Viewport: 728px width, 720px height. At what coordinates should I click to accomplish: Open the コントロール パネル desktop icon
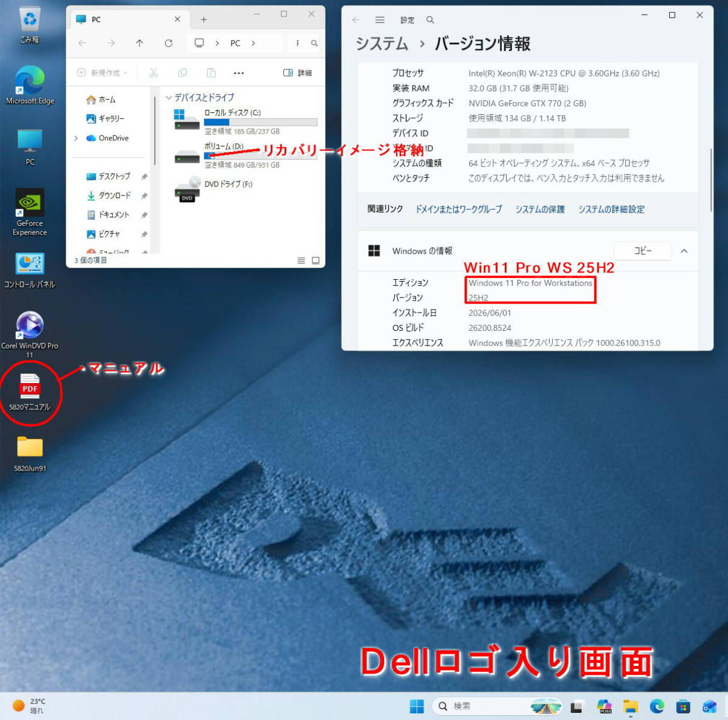30,270
